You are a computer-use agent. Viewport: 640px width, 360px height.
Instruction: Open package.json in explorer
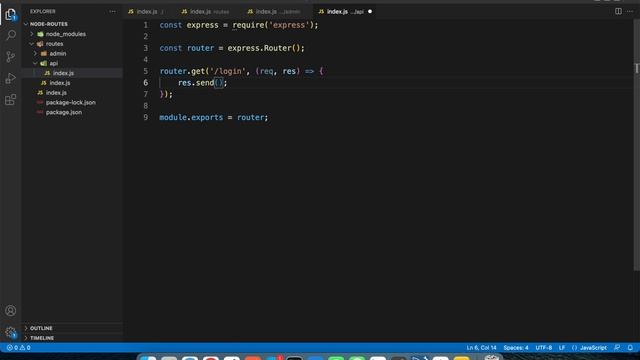tap(64, 112)
